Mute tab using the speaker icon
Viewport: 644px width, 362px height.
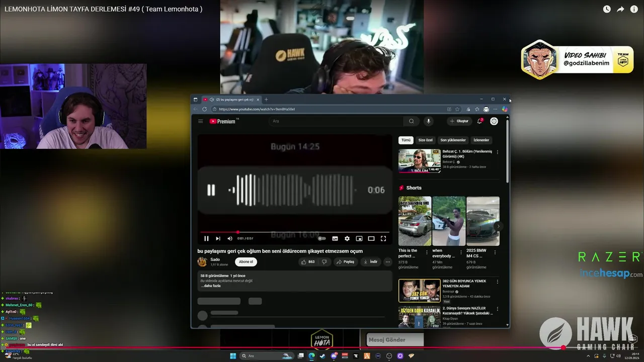click(212, 100)
